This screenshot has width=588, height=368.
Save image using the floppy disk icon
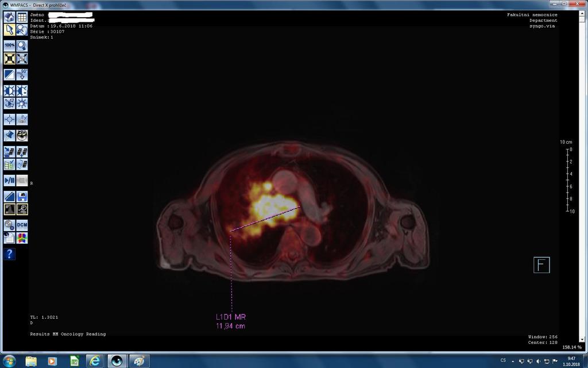(x=22, y=197)
